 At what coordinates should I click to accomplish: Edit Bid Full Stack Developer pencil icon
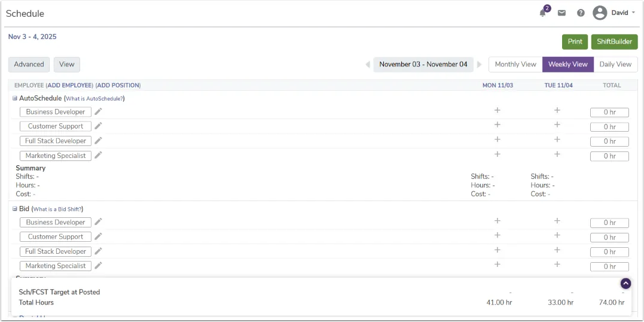97,251
